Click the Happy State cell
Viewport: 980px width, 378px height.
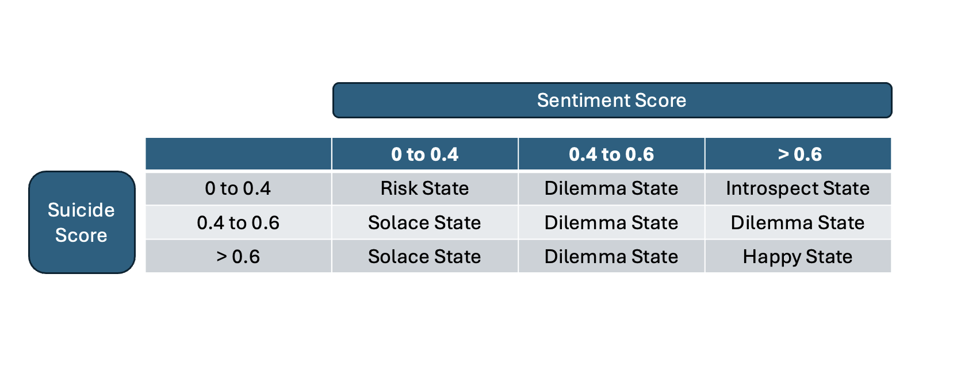[798, 257]
